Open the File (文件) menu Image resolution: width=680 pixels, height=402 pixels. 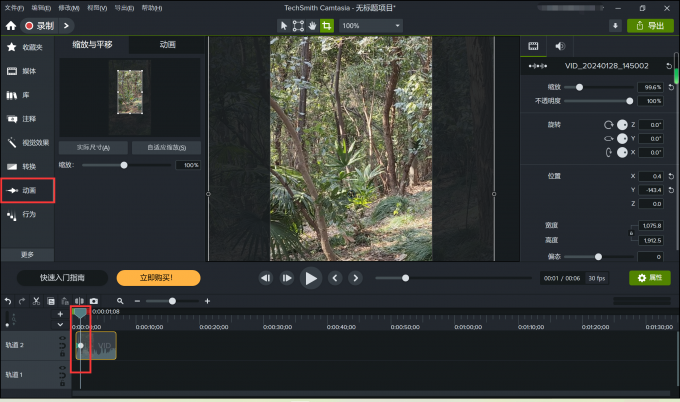click(13, 7)
